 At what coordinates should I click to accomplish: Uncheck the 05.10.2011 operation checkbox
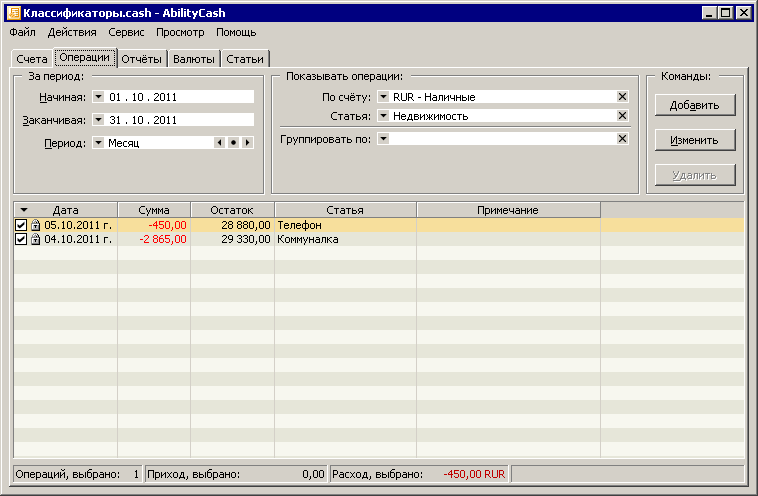tap(21, 226)
